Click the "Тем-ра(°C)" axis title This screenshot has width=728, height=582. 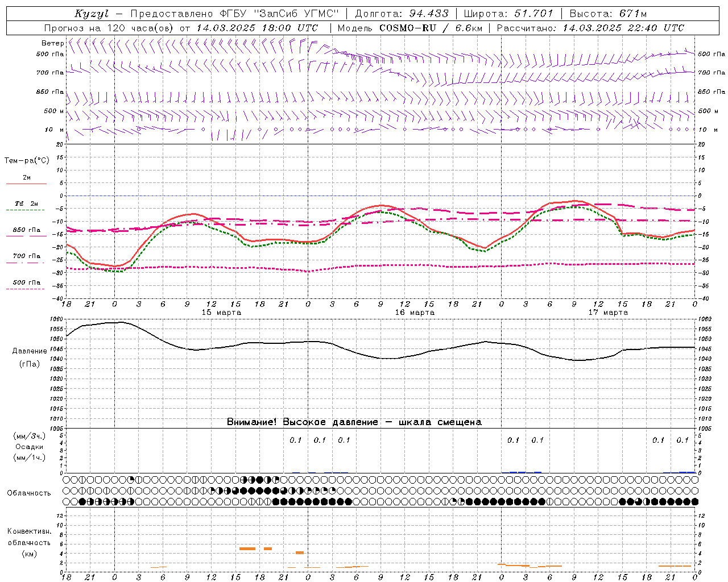(x=27, y=161)
